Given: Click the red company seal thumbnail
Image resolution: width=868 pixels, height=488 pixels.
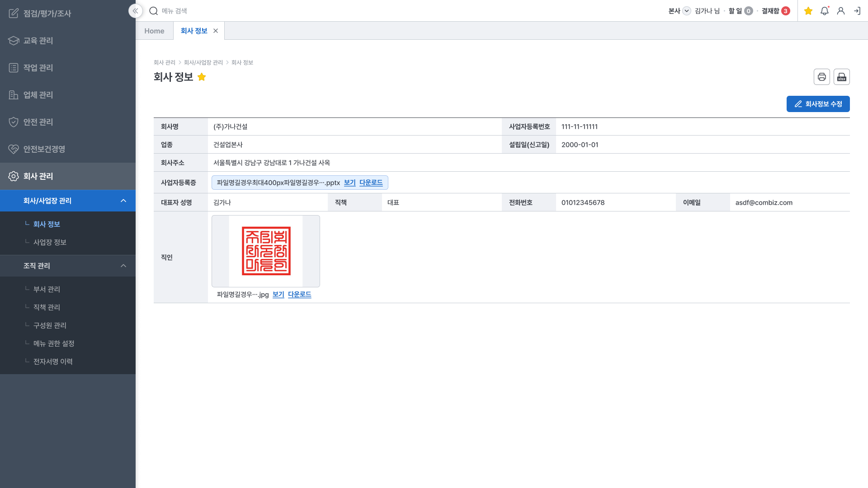Looking at the screenshot, I should click(266, 251).
